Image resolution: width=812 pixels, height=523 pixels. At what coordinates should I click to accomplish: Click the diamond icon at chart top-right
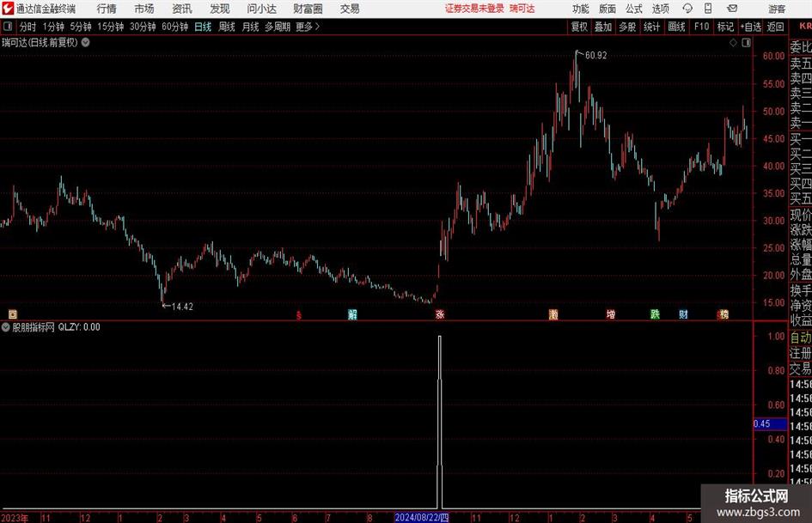[733, 43]
